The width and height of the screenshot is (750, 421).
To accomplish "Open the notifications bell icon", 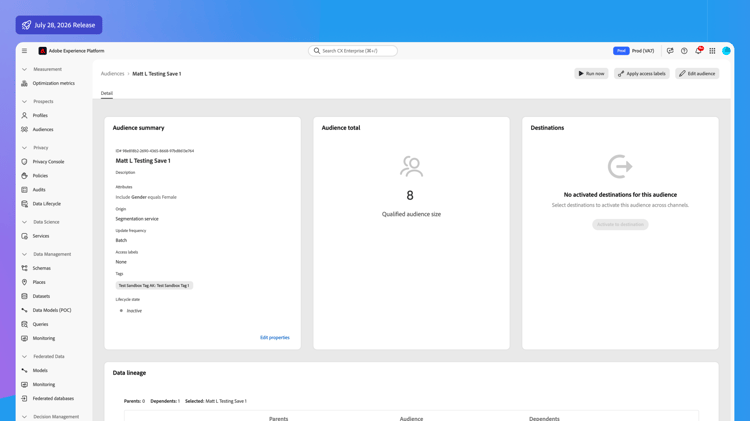I will coord(698,51).
